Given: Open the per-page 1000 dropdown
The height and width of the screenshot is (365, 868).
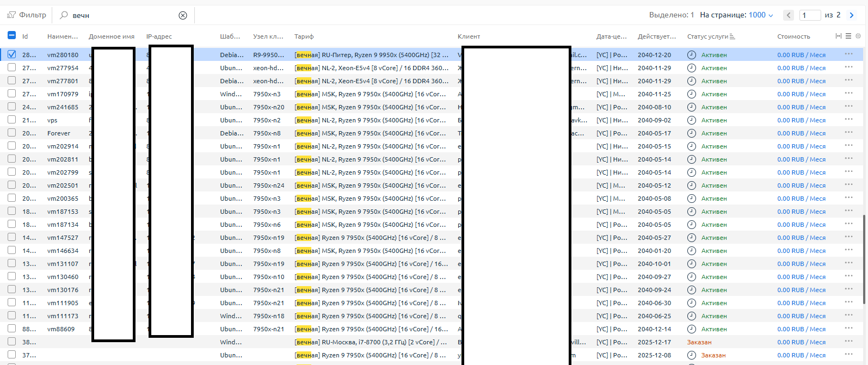Looking at the screenshot, I should pyautogui.click(x=760, y=15).
